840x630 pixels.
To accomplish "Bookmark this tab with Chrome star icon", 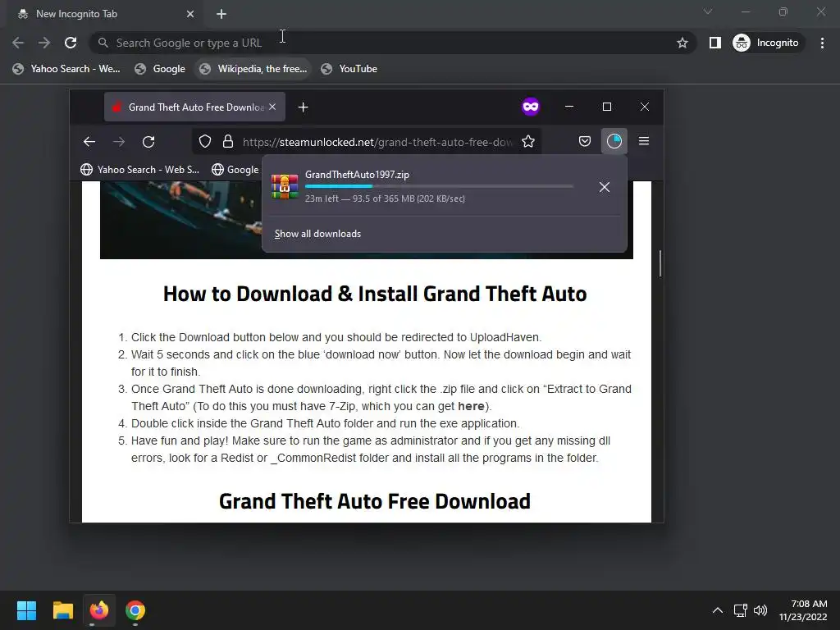I will pyautogui.click(x=682, y=43).
